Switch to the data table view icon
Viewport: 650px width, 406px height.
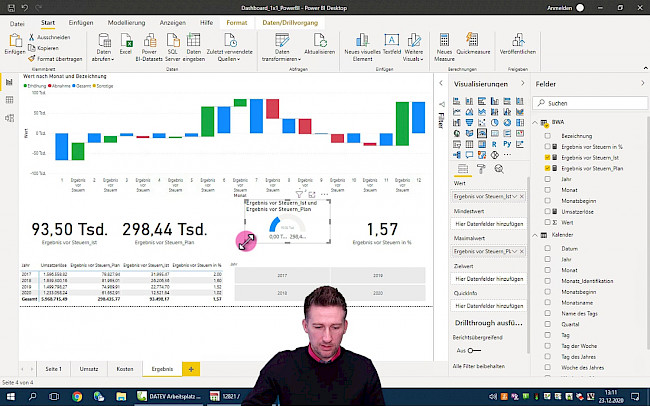(9, 101)
